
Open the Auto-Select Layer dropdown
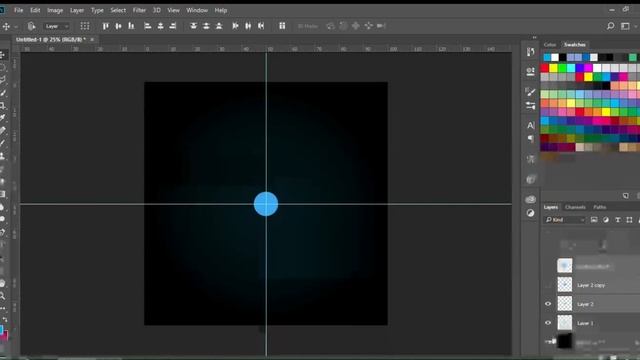click(x=56, y=26)
